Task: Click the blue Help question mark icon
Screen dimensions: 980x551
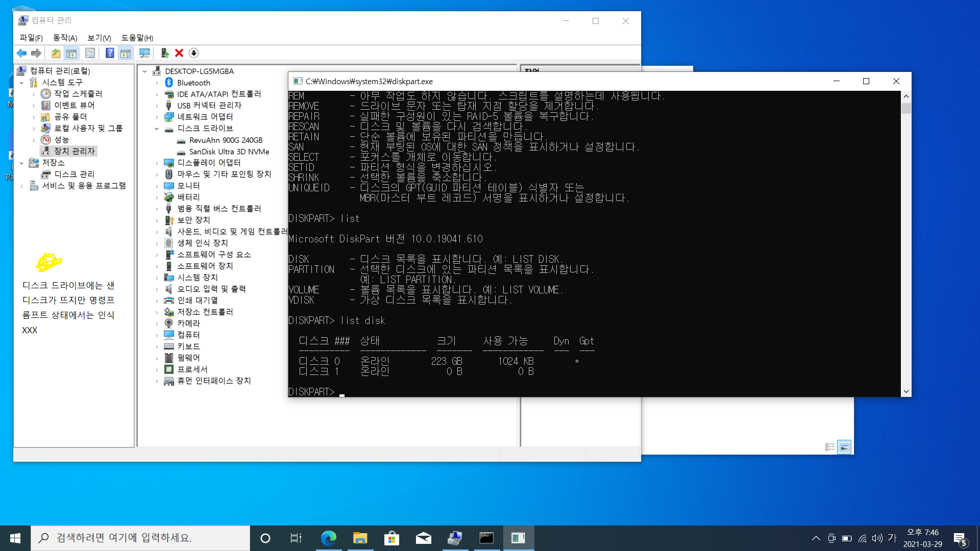Action: click(x=110, y=53)
